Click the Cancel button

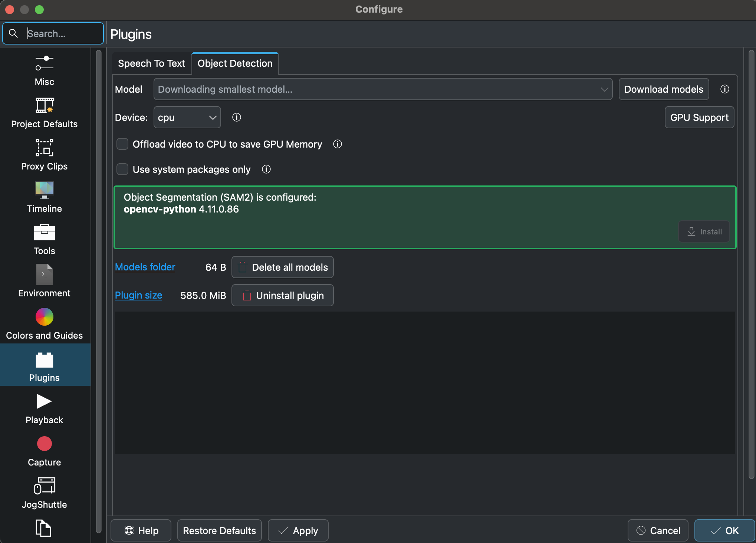point(658,530)
